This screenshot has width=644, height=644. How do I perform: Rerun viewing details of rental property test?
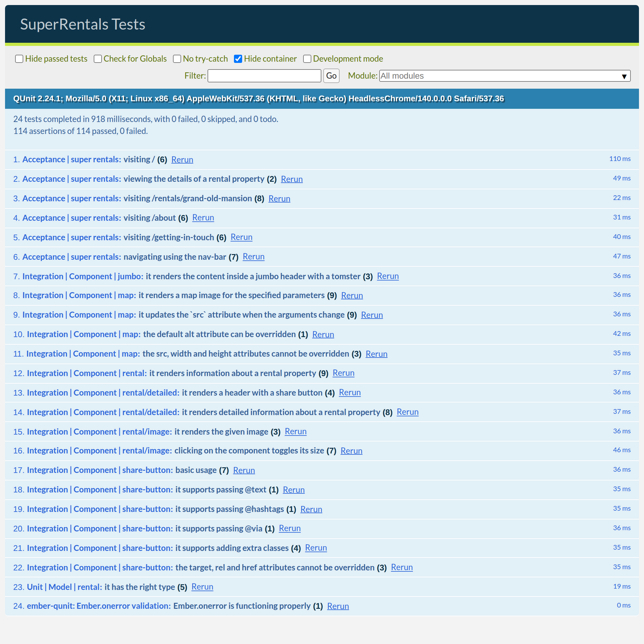click(x=291, y=179)
